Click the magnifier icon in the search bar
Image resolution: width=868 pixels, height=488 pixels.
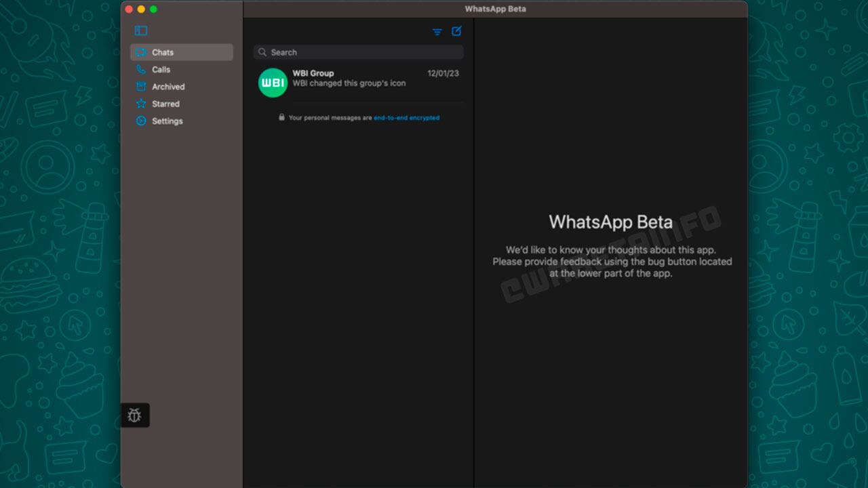262,52
